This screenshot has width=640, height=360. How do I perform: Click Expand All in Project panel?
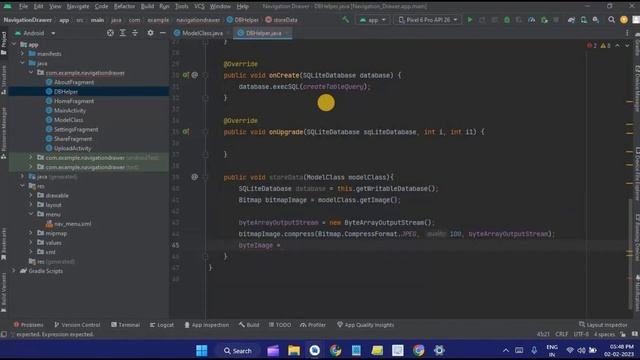(122, 33)
